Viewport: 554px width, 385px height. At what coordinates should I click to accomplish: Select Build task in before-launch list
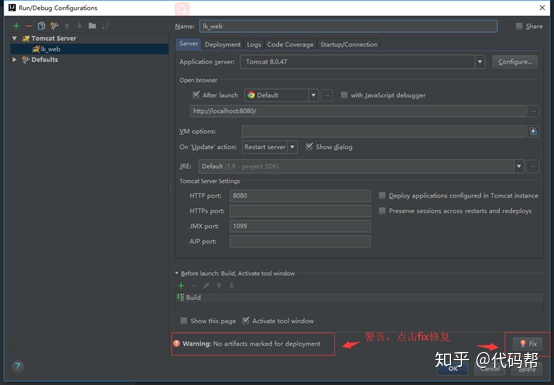[x=360, y=297]
